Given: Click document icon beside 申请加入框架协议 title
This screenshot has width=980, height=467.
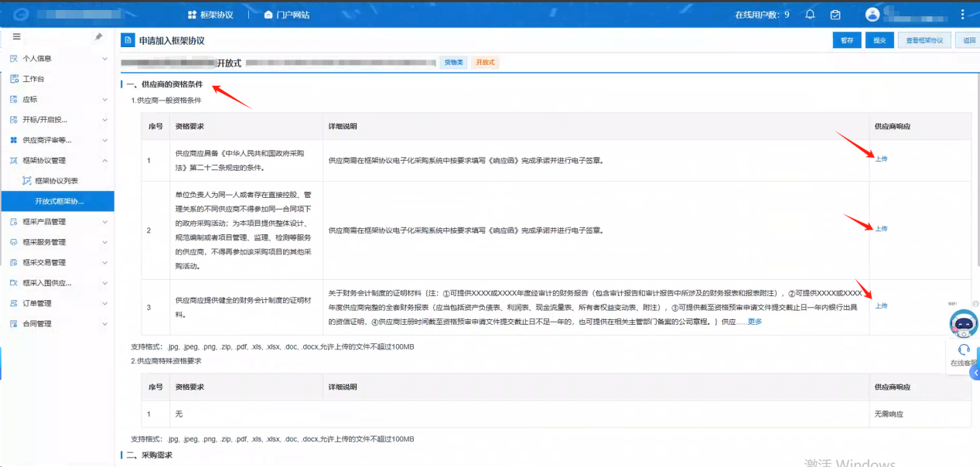Looking at the screenshot, I should click(128, 40).
